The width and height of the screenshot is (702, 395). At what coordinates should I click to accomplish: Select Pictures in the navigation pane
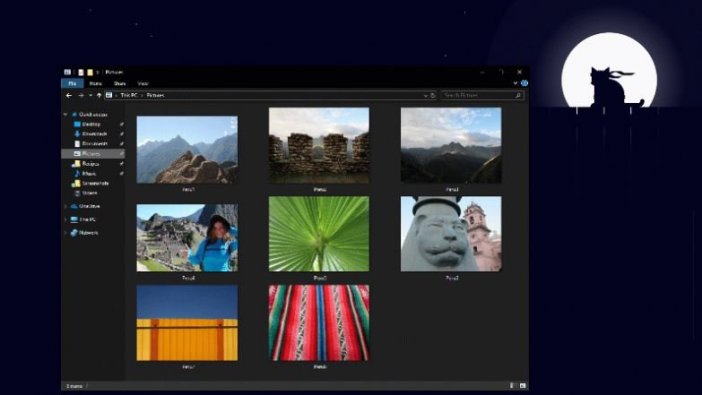coord(93,154)
